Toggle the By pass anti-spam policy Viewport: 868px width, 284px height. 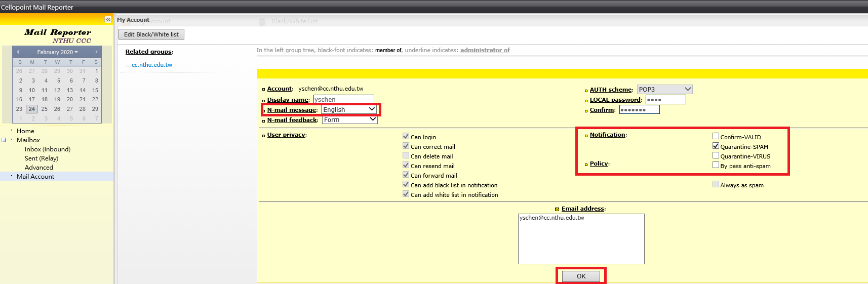(x=716, y=165)
